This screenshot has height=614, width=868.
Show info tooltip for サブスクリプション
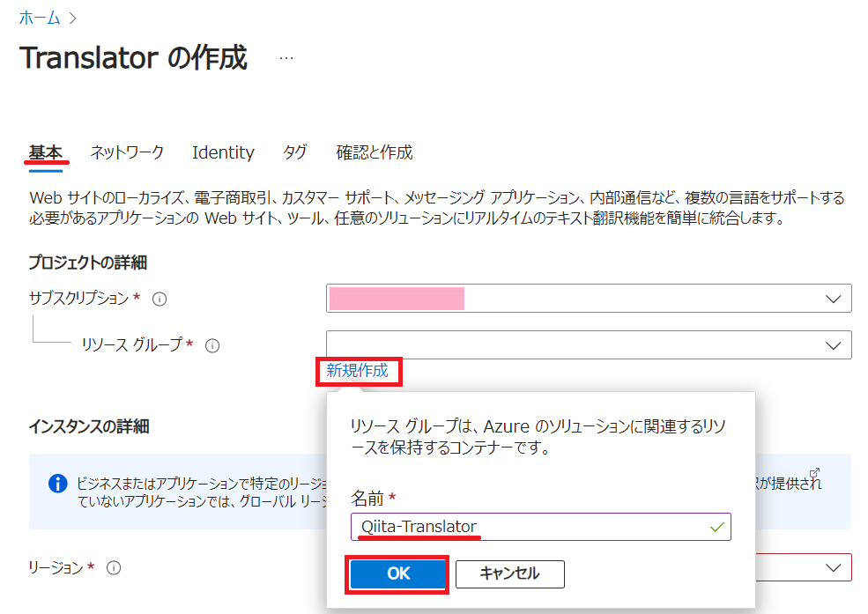160,300
